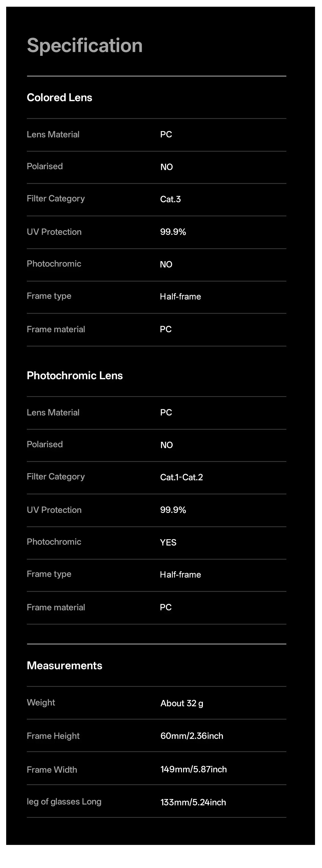
Task: Select the Weight row label
Action: coord(41,703)
